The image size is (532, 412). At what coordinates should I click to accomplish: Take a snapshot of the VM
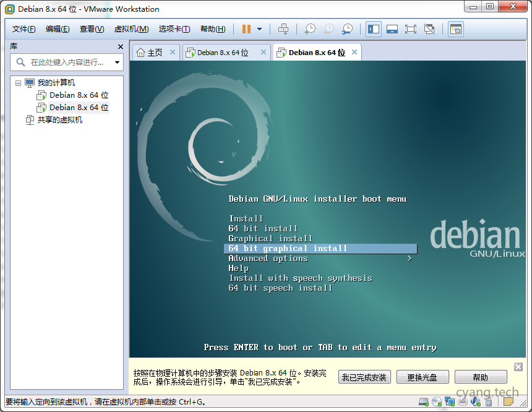[310, 29]
